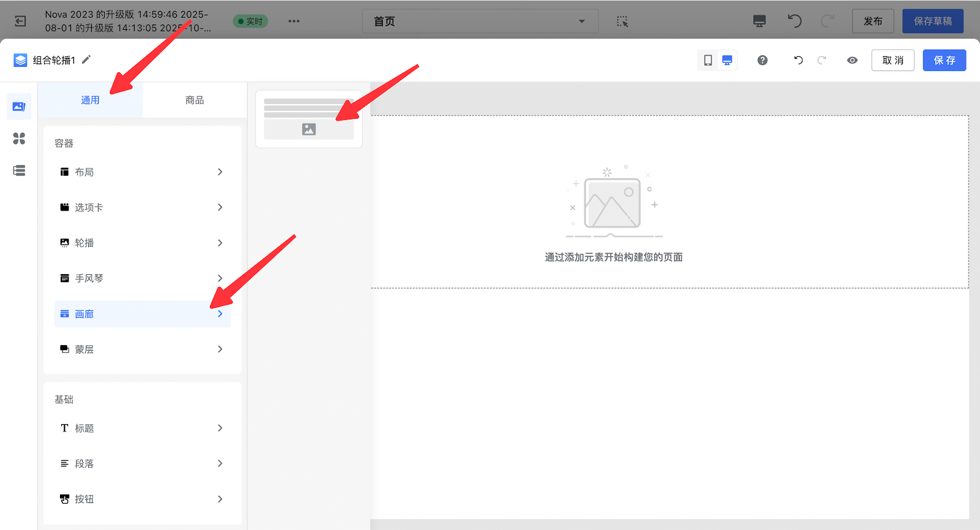Switch to mobile device preview
The image size is (980, 530).
pyautogui.click(x=708, y=60)
